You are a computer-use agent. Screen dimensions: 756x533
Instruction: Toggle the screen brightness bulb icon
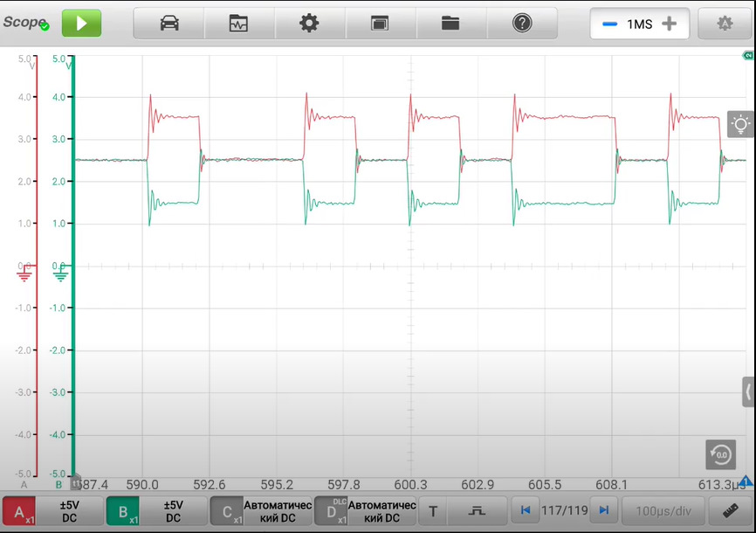[x=740, y=125]
